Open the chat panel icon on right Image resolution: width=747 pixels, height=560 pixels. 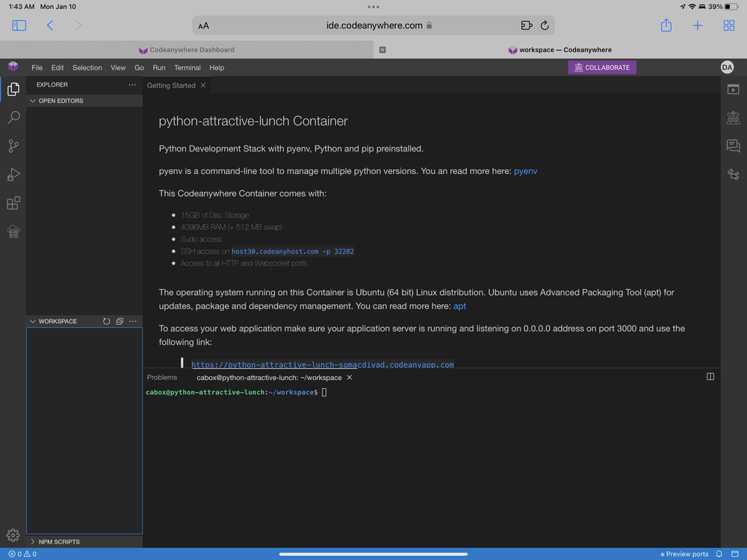(734, 146)
